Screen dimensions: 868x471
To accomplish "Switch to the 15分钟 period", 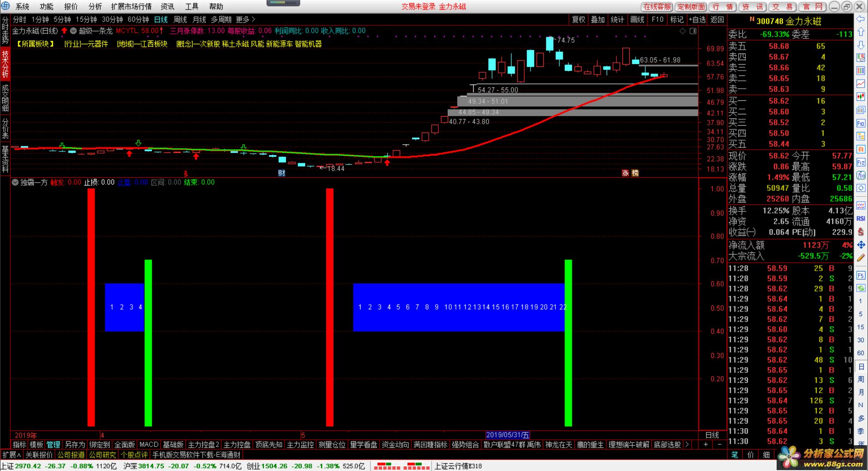I will (86, 19).
